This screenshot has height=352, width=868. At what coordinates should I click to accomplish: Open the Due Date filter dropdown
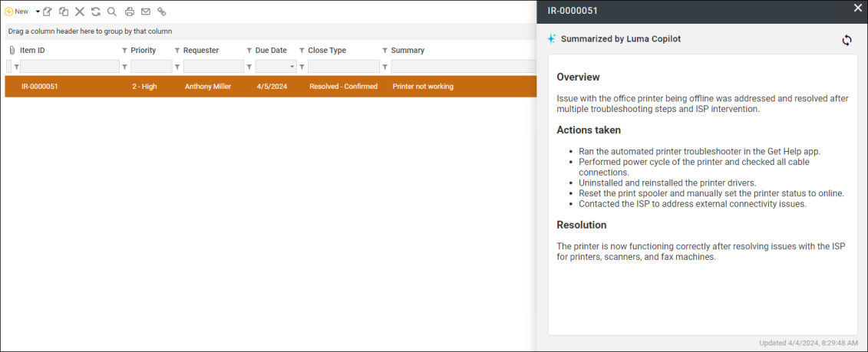[292, 67]
